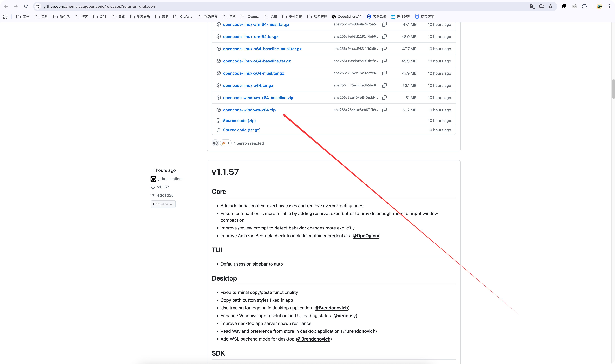Screen dimensions: 615x364
Task: Open the edcfd56 commit link
Action: click(x=165, y=195)
